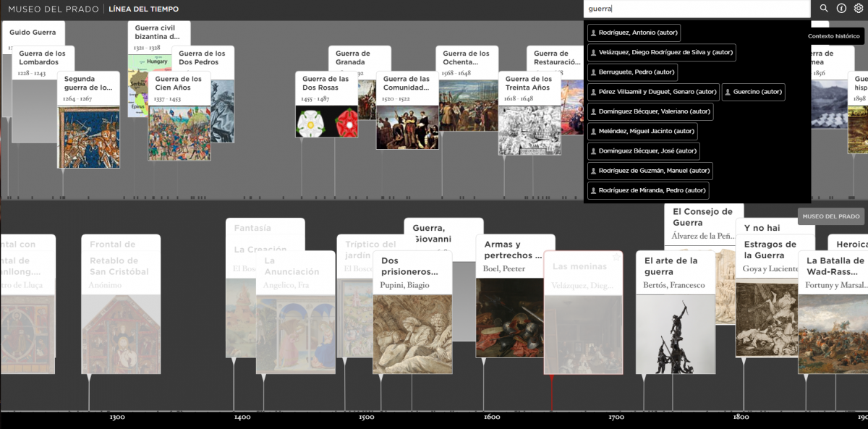Click the Contexto histórico label button

coord(833,36)
